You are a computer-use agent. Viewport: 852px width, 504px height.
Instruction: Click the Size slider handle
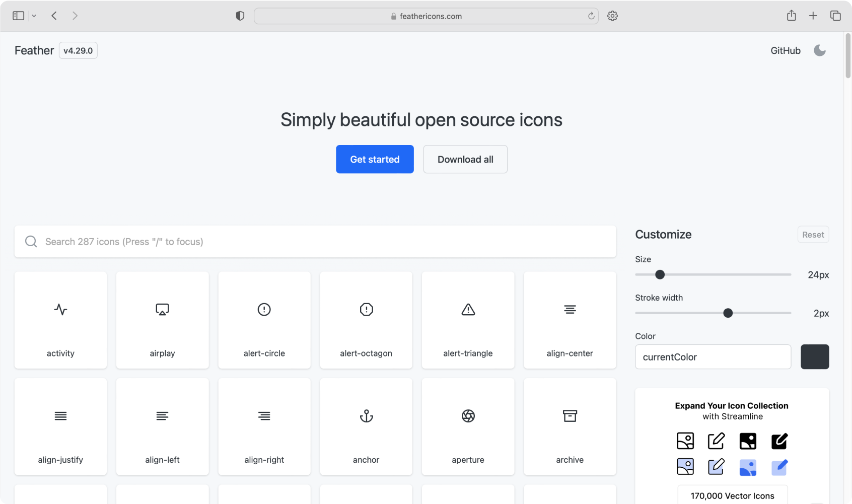pos(660,274)
